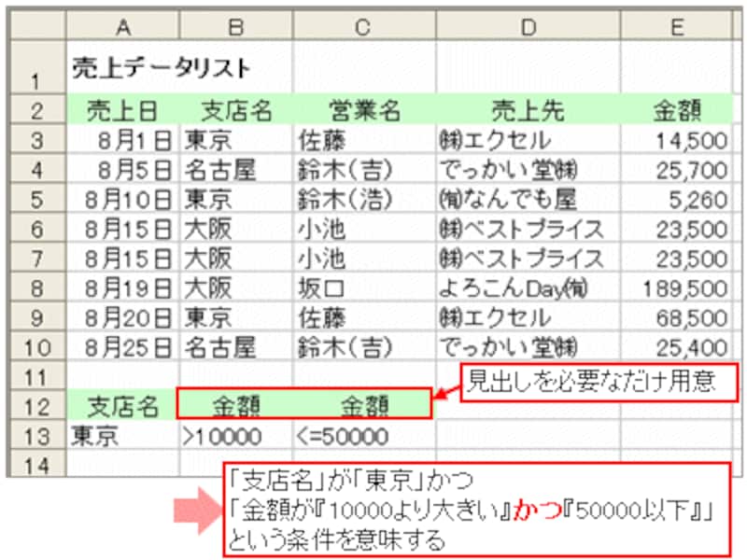Click the 坂口 cell
The width and height of the screenshot is (747, 560).
click(x=364, y=287)
